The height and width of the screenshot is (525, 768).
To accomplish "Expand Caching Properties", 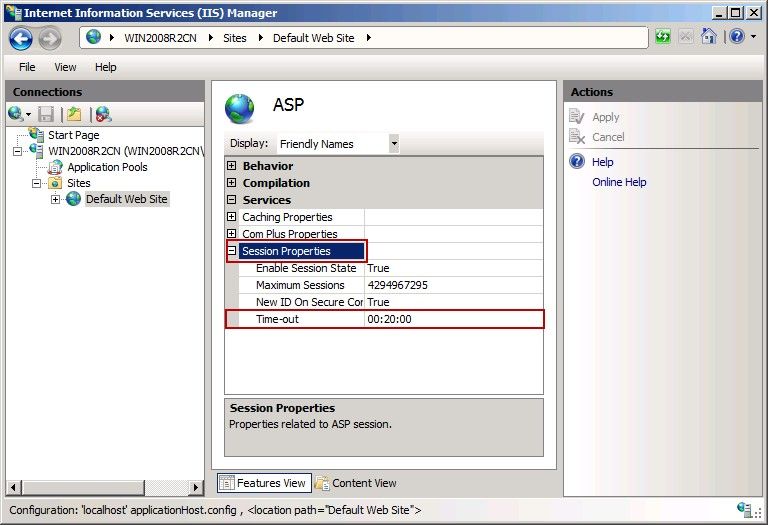I will pos(232,216).
